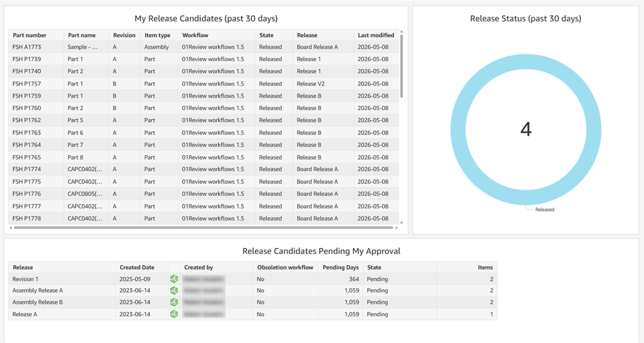
Task: Select part number FSH P1759
Action: (27, 96)
